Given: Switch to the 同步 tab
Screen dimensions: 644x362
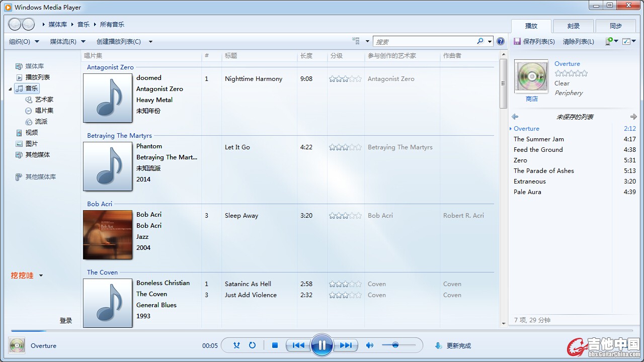Looking at the screenshot, I should 616,26.
